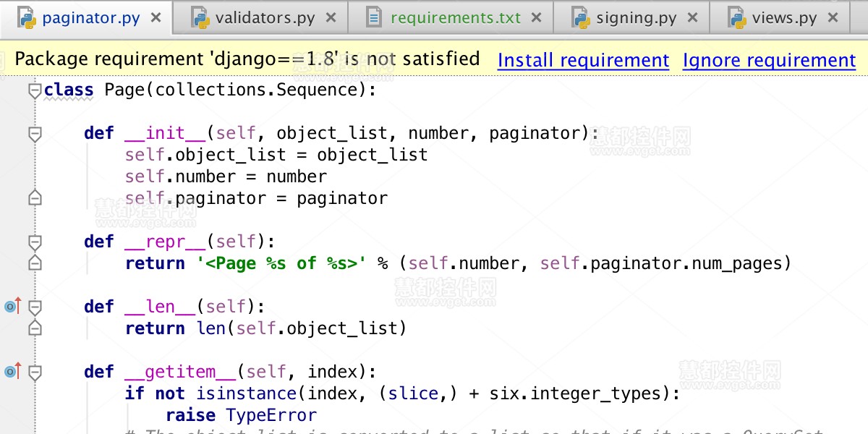Click 'self.number = number' line

tap(226, 177)
